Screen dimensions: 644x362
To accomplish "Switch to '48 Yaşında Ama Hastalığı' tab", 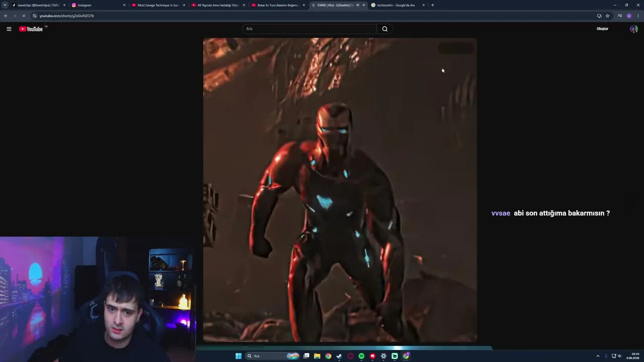I will point(218,5).
